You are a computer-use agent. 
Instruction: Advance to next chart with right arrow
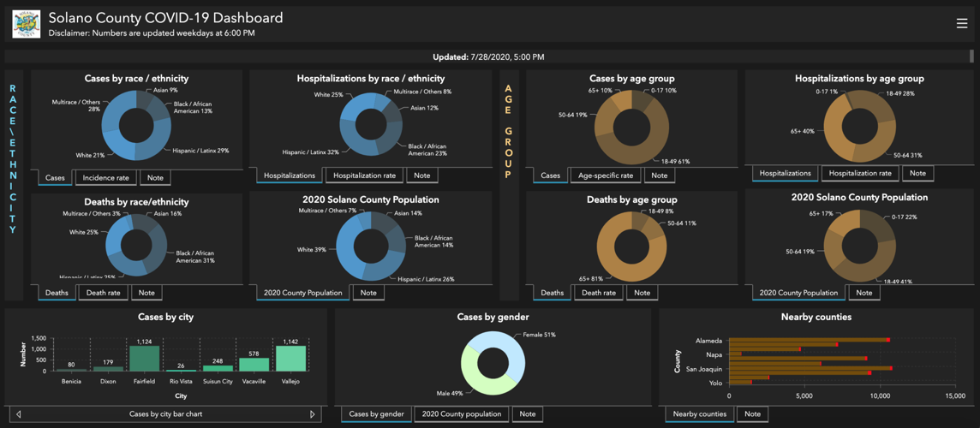313,414
